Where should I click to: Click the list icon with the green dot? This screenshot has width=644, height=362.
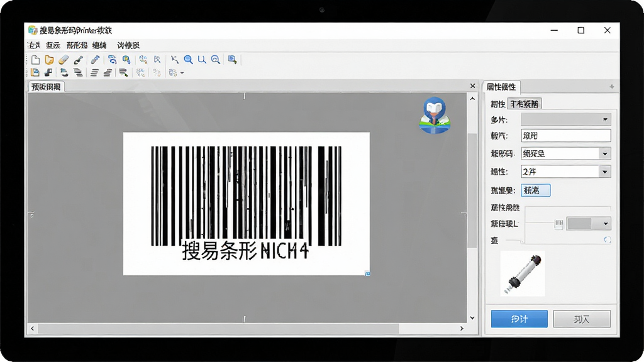[x=123, y=73]
